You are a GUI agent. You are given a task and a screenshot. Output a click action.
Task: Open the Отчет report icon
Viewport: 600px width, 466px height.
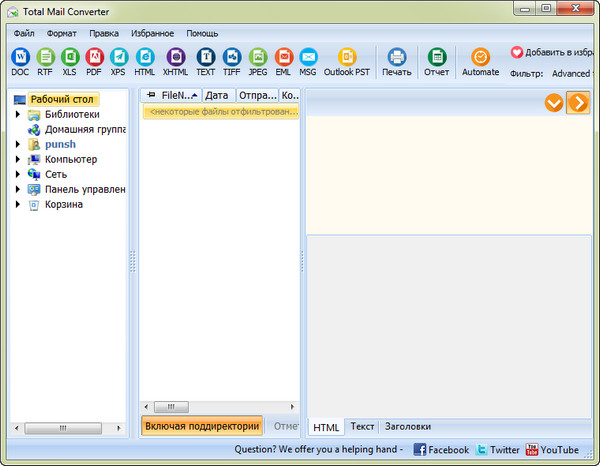[436, 58]
